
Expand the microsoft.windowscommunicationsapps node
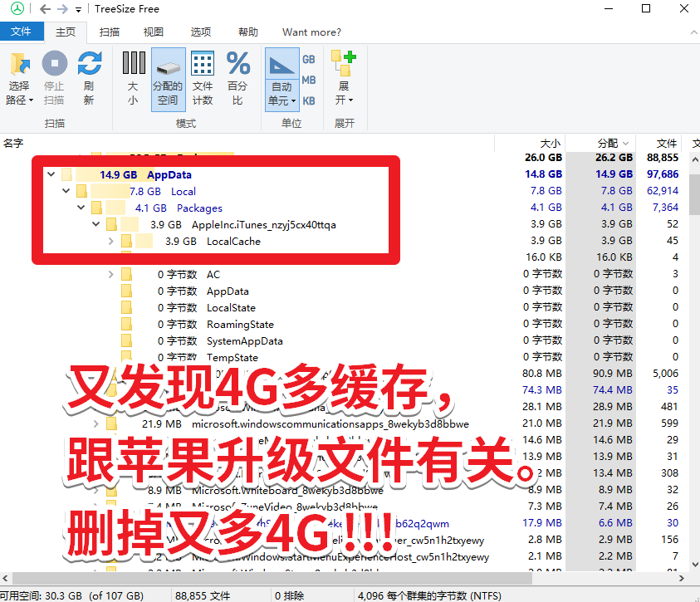(x=96, y=423)
